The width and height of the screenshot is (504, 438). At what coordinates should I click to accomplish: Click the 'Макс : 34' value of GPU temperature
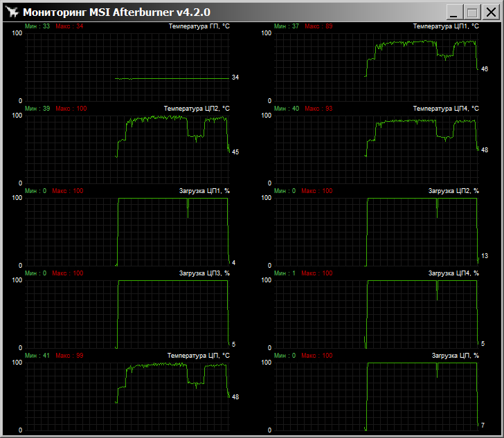pos(69,26)
